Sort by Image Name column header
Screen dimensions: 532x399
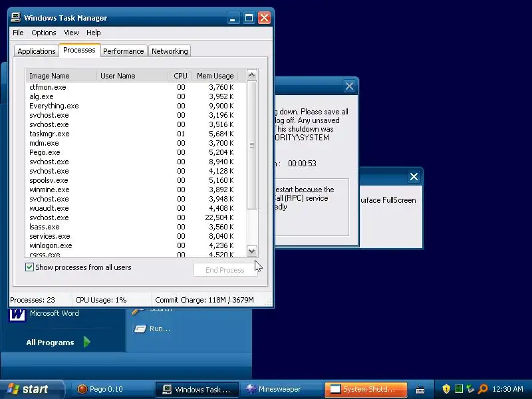61,76
